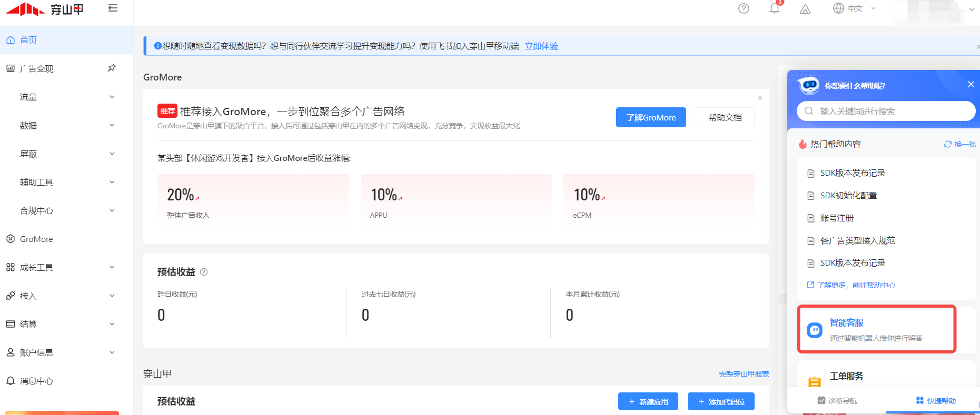
Task: Expand the 合规中心 submenu
Action: point(112,210)
